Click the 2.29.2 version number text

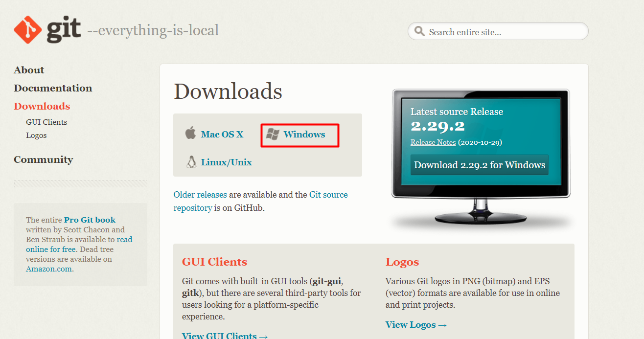coord(437,126)
